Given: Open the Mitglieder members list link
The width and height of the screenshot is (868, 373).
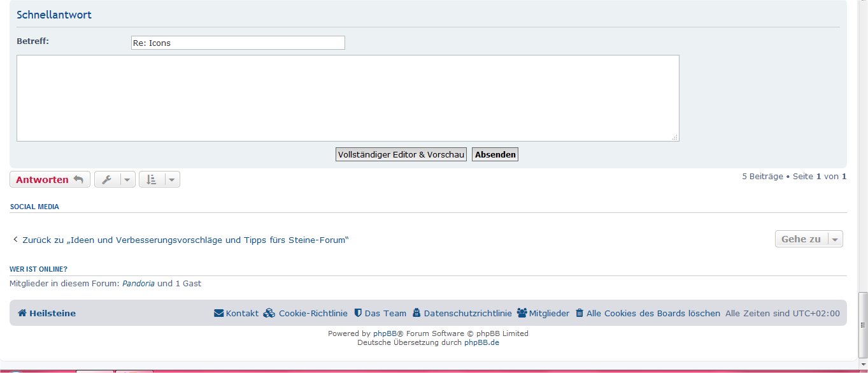Looking at the screenshot, I should pyautogui.click(x=543, y=313).
